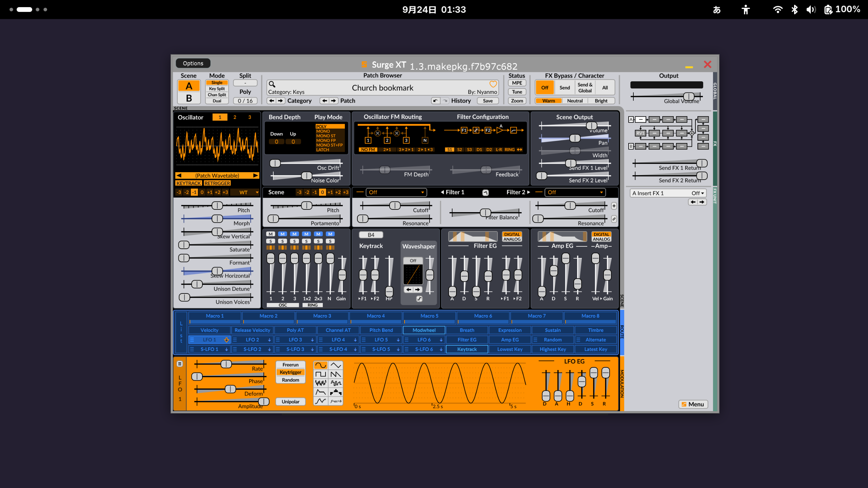The image size is (868, 488).
Task: Select Macro 3 modulation source
Action: pos(322,318)
